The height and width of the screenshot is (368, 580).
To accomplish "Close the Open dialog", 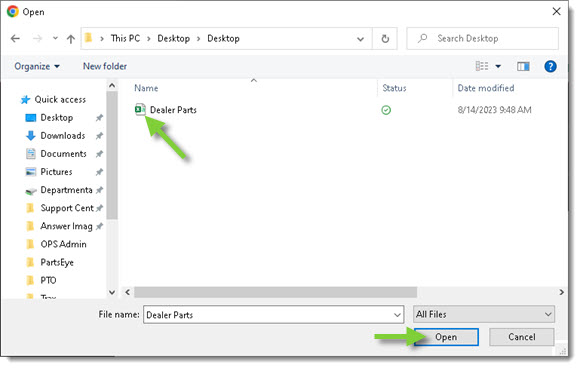I will 556,11.
